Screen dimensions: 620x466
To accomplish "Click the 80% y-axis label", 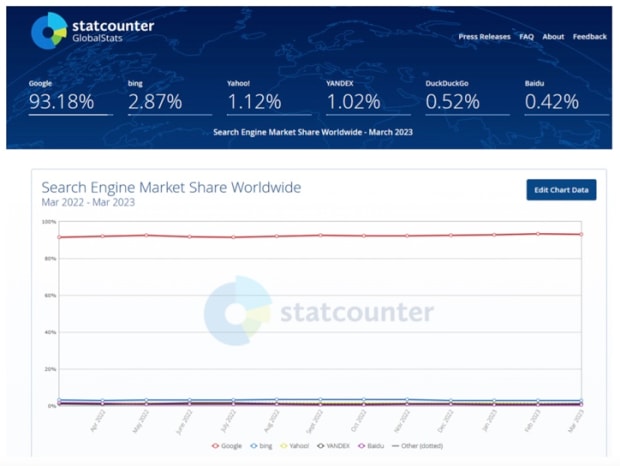I will (x=50, y=258).
